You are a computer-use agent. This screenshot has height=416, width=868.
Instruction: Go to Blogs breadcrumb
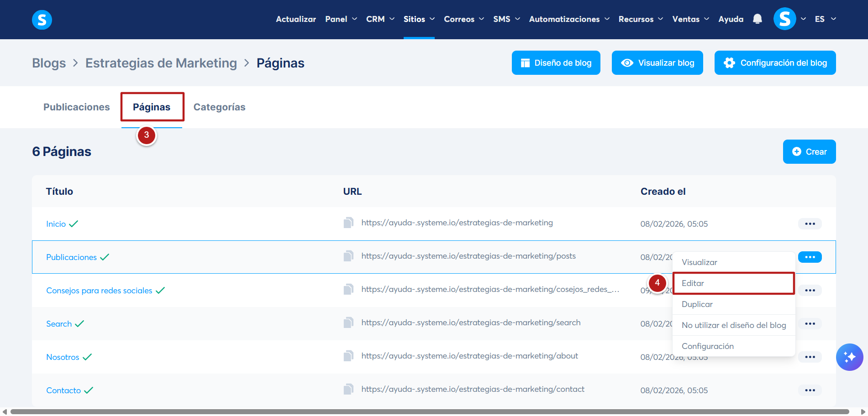pyautogui.click(x=49, y=63)
